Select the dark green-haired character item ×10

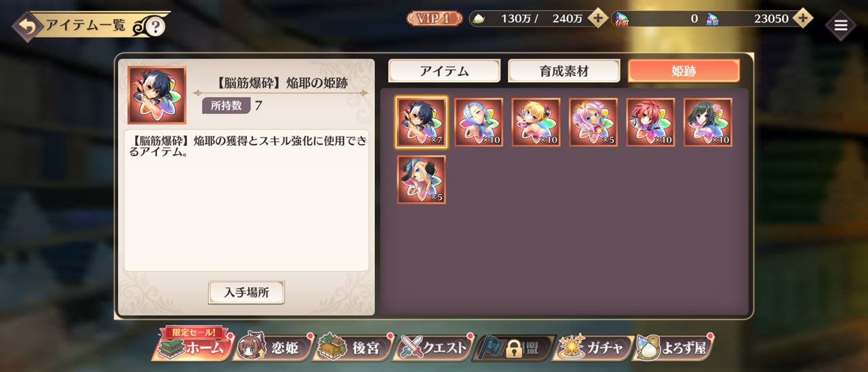pyautogui.click(x=708, y=122)
